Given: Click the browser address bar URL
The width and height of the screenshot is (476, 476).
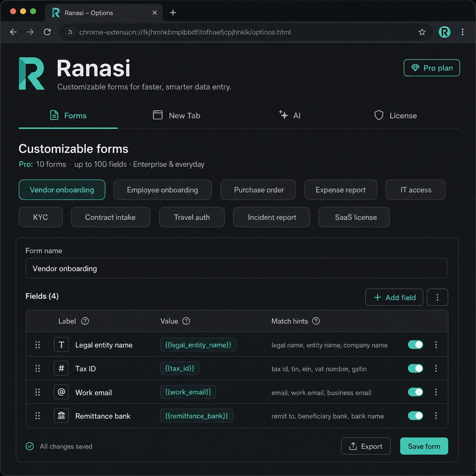Looking at the screenshot, I should pos(185,32).
